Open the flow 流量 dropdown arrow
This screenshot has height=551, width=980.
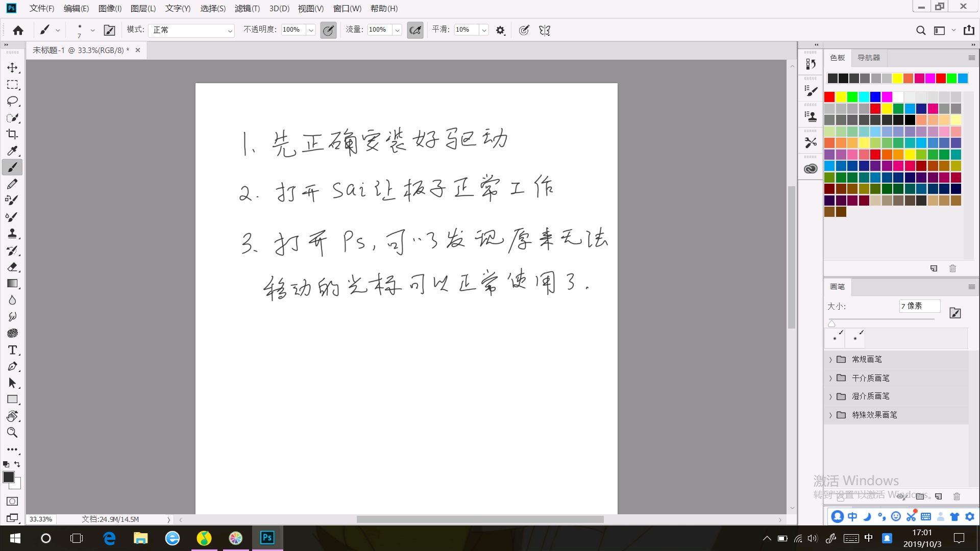tap(397, 30)
